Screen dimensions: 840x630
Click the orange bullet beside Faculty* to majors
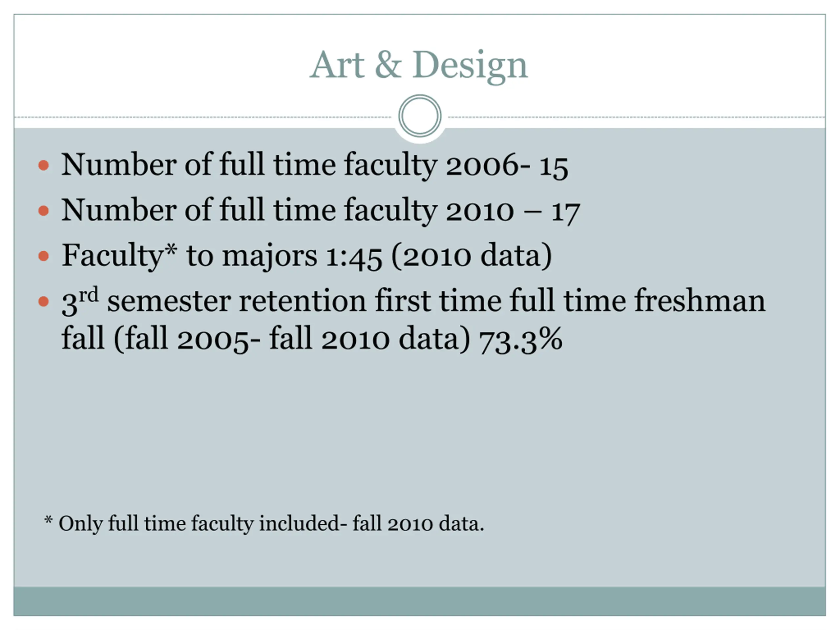click(x=44, y=256)
